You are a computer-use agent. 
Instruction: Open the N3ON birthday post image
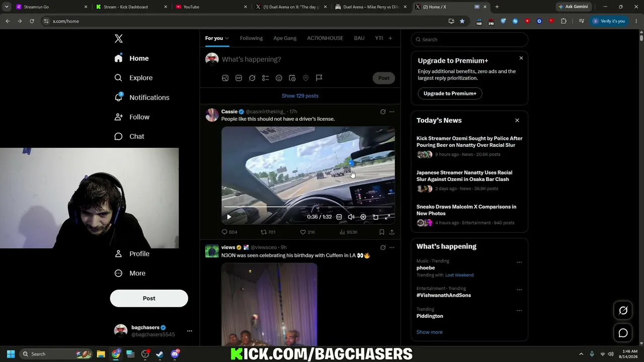pyautogui.click(x=269, y=304)
